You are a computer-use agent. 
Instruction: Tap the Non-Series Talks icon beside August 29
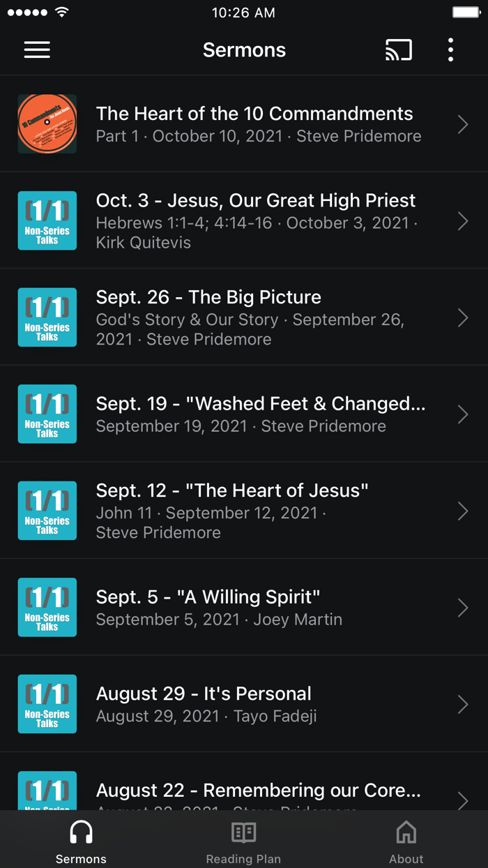47,704
